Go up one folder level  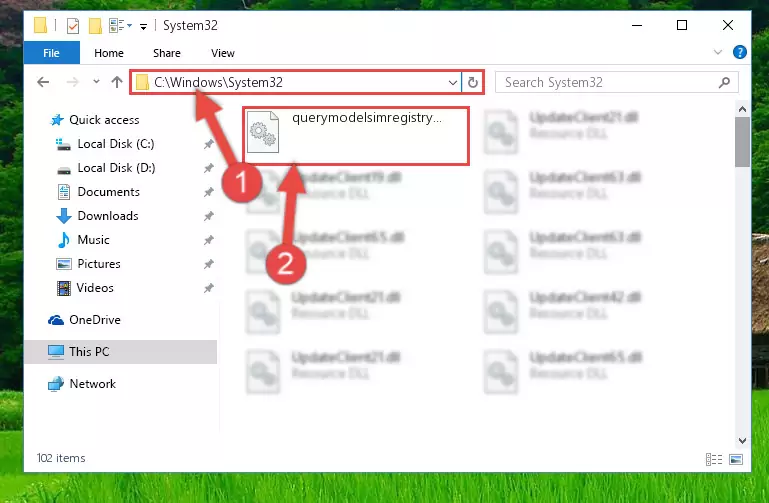tap(117, 82)
